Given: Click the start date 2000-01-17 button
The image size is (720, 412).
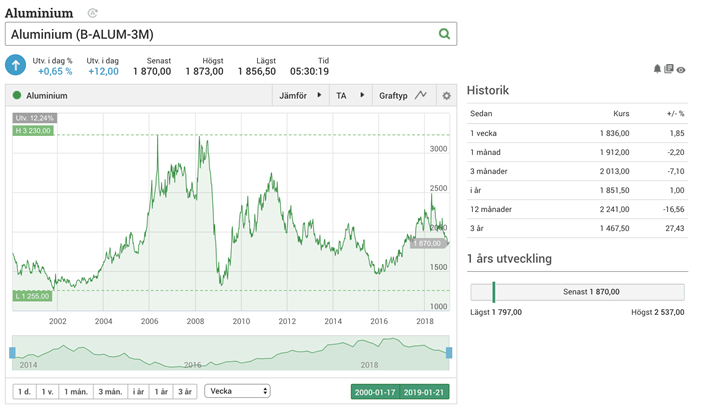Looking at the screenshot, I should pyautogui.click(x=376, y=391).
